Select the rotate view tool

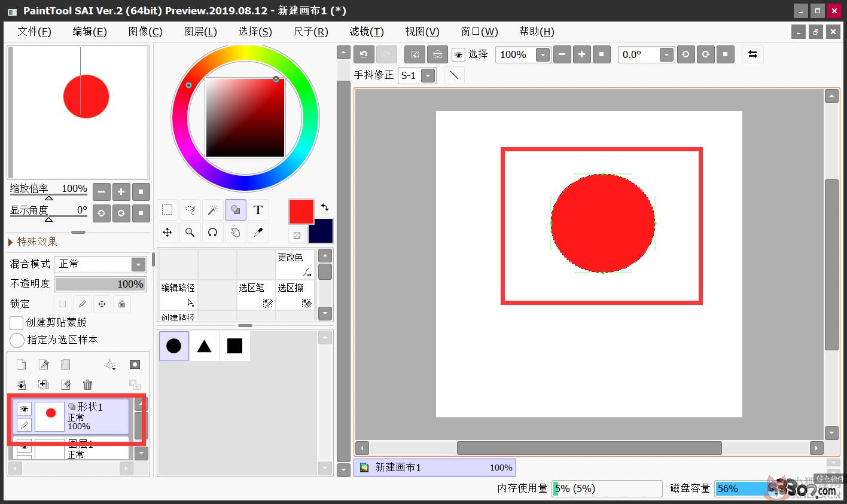coord(213,233)
